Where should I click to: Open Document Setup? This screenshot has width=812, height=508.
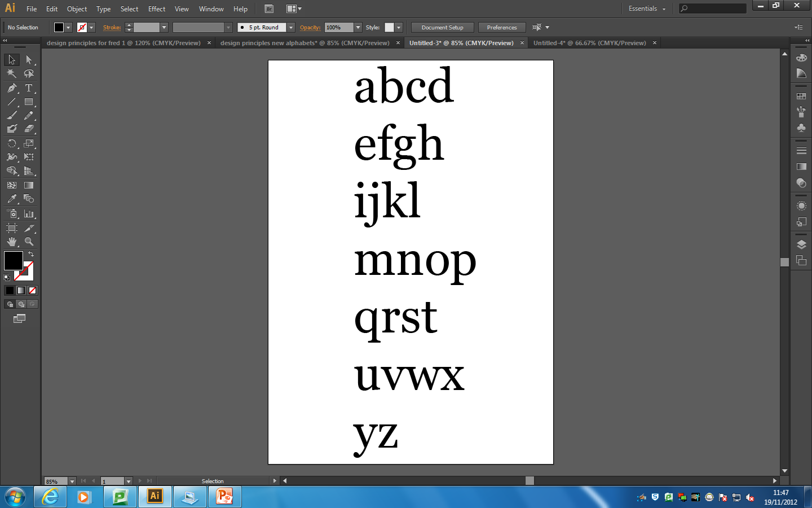(x=442, y=27)
